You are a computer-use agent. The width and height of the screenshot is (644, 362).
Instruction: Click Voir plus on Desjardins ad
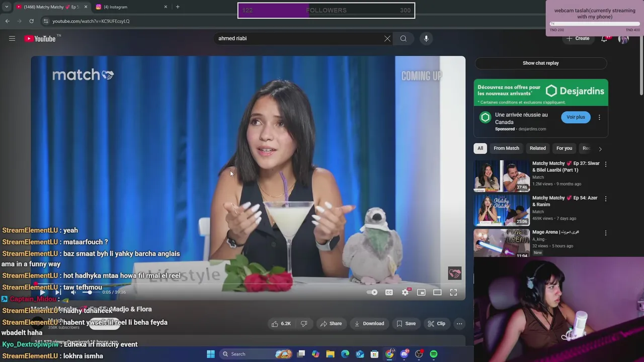pos(576,117)
